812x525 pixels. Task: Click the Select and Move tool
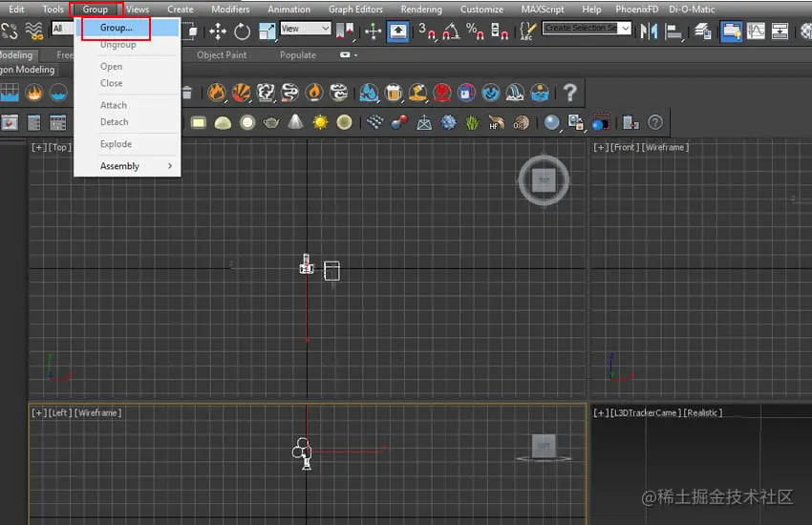coord(218,31)
